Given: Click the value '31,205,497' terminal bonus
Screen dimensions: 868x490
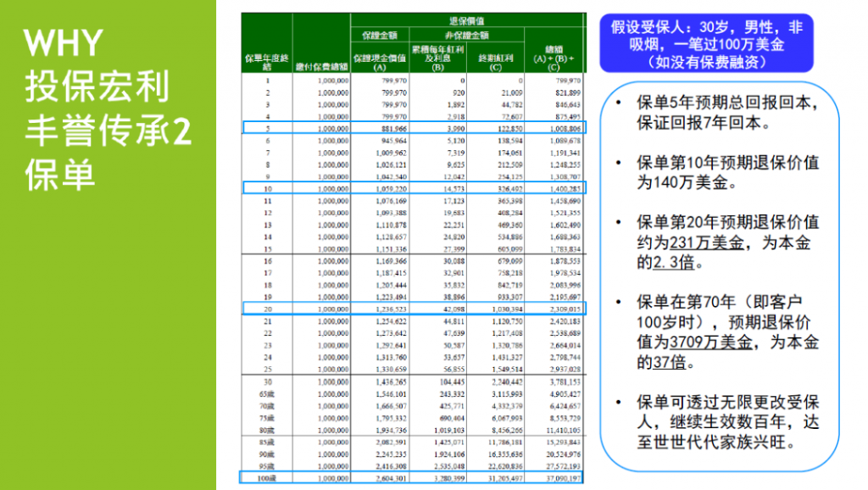Looking at the screenshot, I should pos(505,478).
